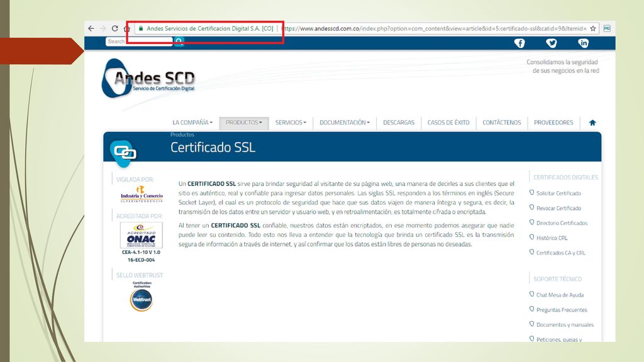The image size is (644, 362).
Task: Click the URL in the address bar
Action: coord(435,28)
